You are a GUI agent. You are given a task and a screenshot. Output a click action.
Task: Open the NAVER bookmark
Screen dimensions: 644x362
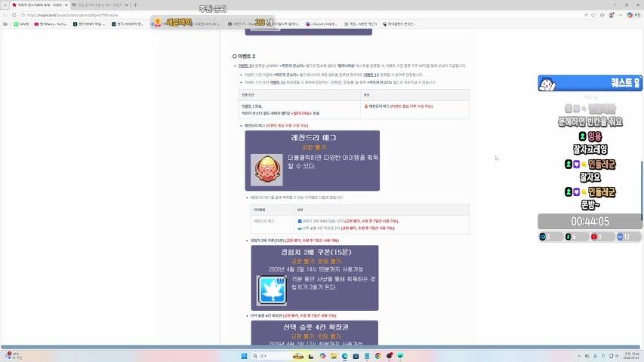(x=21, y=24)
